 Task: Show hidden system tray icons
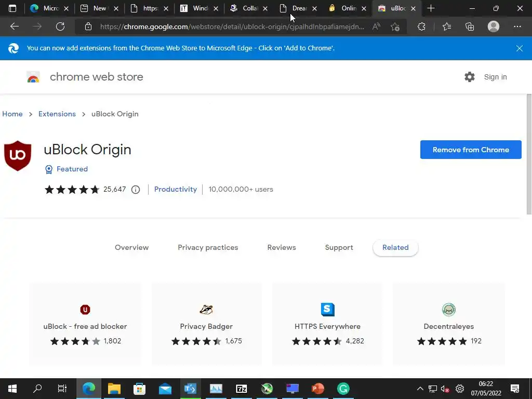point(420,389)
